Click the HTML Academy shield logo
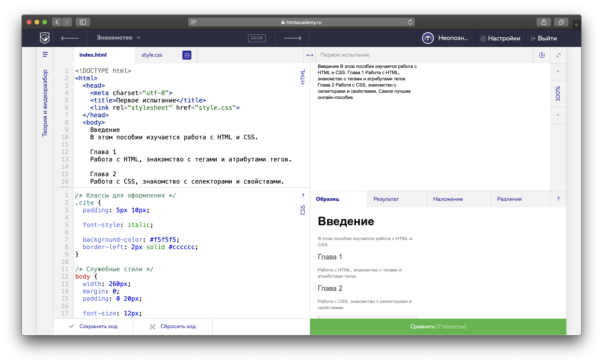The height and width of the screenshot is (364, 603). click(44, 38)
